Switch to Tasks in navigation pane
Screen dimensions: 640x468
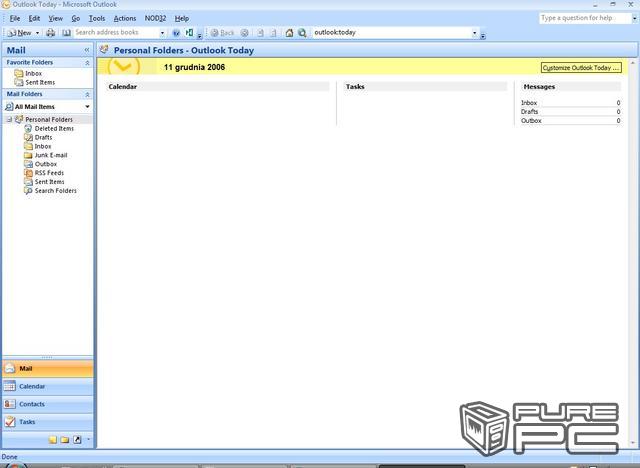48,422
